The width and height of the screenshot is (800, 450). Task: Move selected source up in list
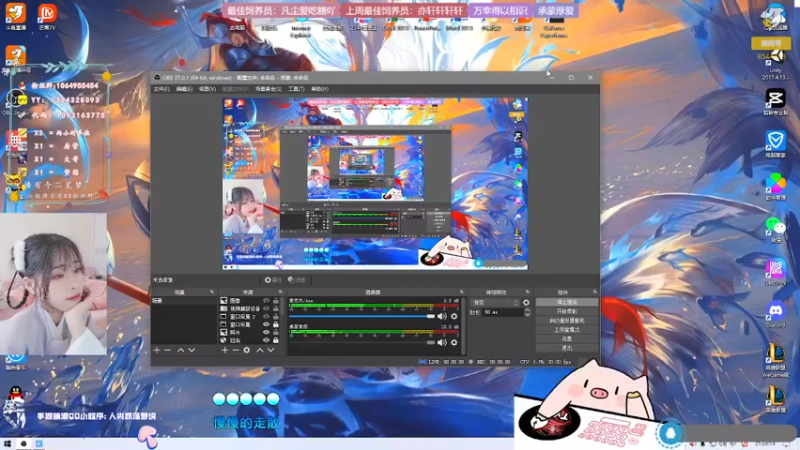pyautogui.click(x=260, y=350)
